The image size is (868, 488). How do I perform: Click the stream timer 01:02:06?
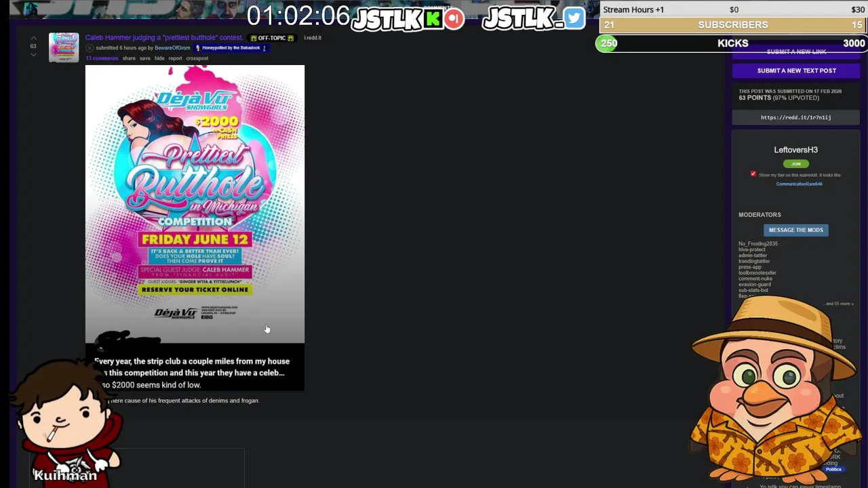tap(298, 16)
